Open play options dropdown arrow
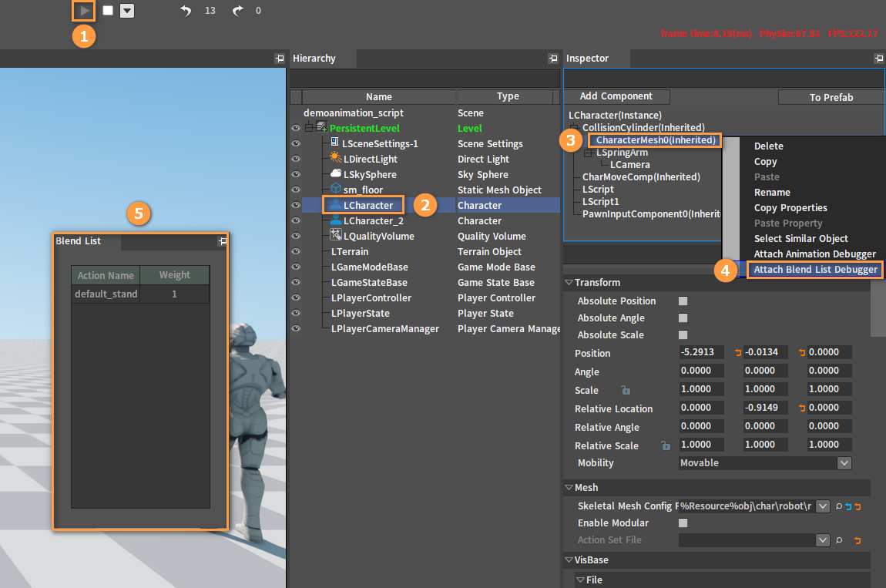886x588 pixels. [x=128, y=11]
